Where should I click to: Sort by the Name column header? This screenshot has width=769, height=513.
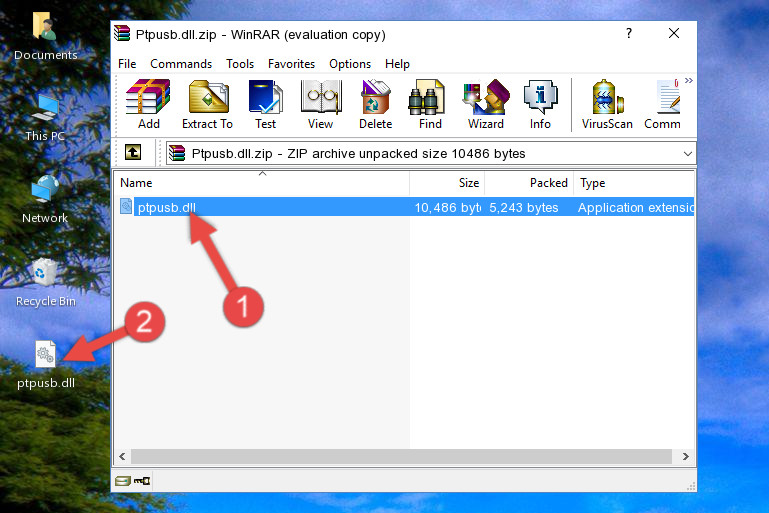click(x=262, y=183)
